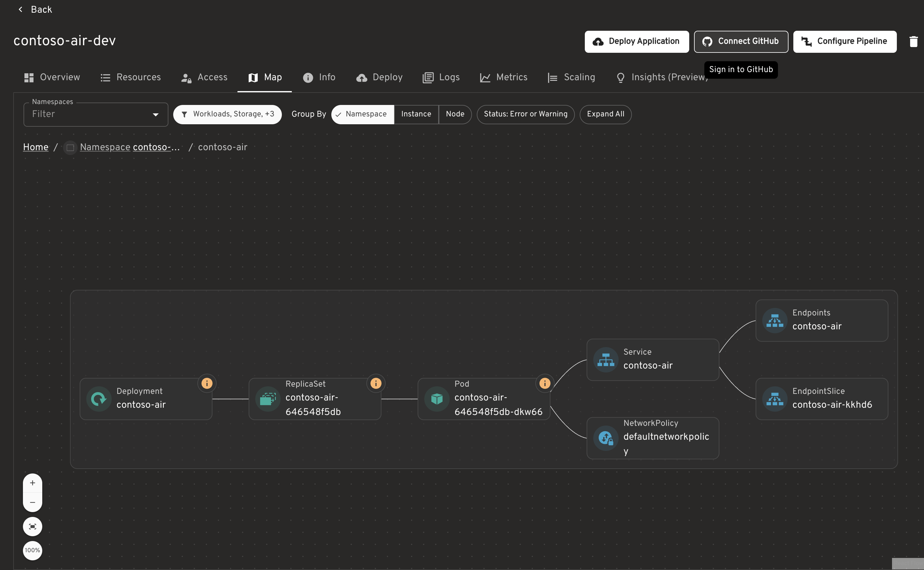Screen dimensions: 924x570
Task: Open the ReplicaSet warning info badge
Action: tap(376, 383)
